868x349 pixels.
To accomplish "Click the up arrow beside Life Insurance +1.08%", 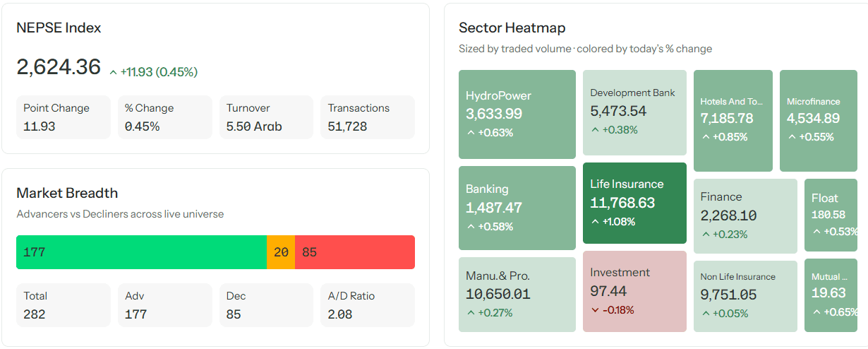I will 596,222.
